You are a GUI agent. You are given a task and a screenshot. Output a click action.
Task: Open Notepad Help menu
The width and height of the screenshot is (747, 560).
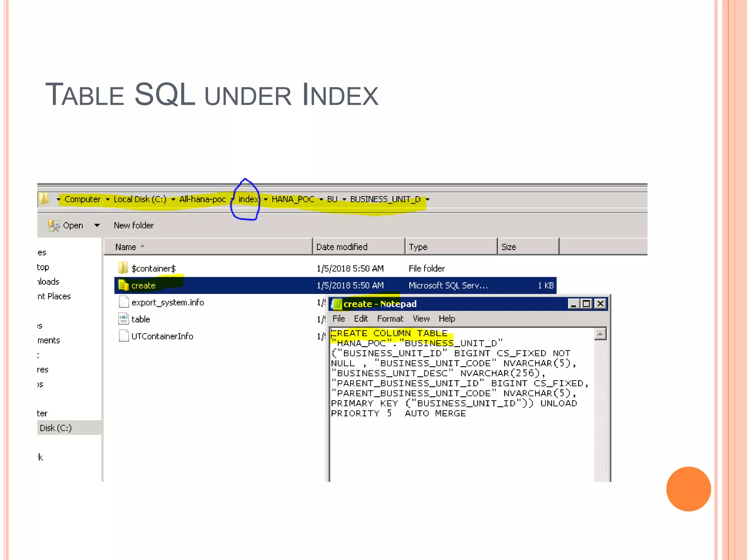(x=447, y=319)
